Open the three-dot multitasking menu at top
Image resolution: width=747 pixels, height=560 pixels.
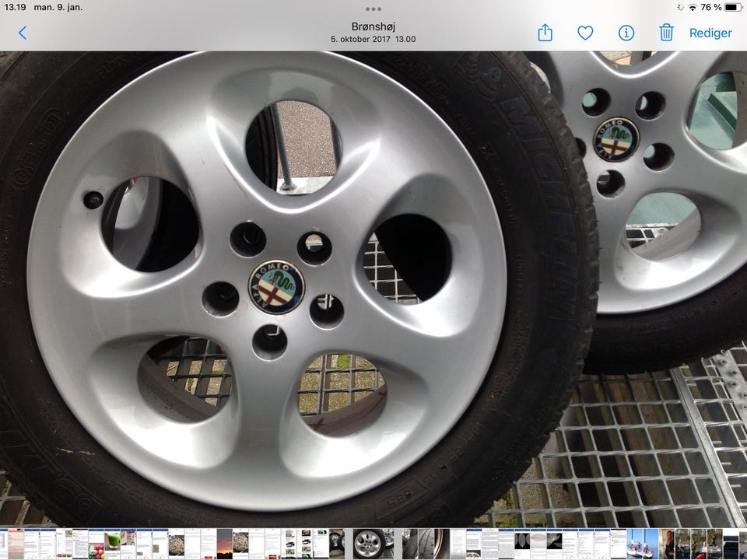[373, 9]
